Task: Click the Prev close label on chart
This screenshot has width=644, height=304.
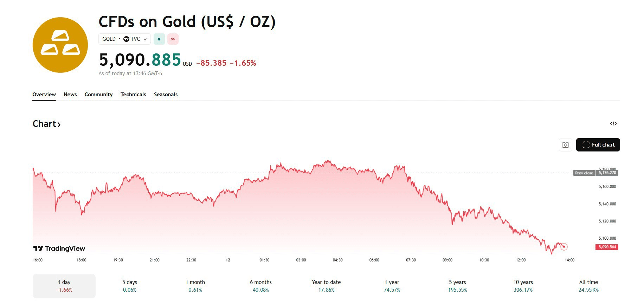Action: pos(584,173)
